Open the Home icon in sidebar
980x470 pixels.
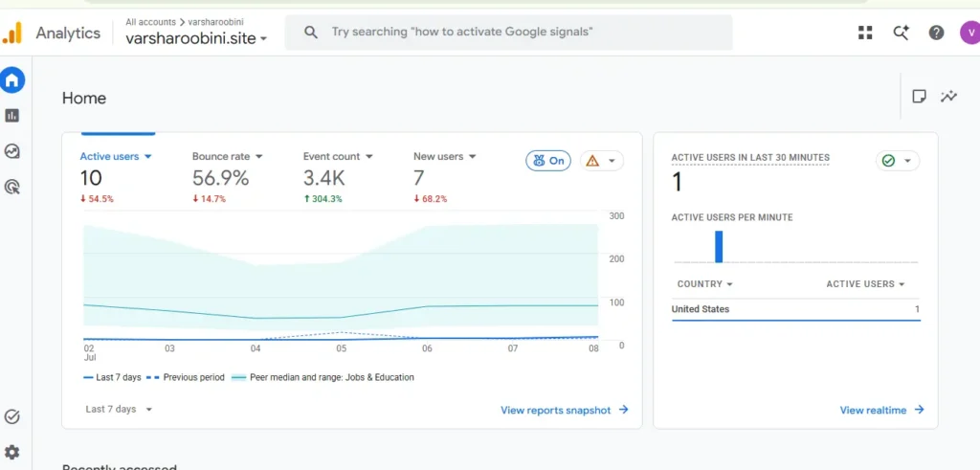(x=11, y=80)
